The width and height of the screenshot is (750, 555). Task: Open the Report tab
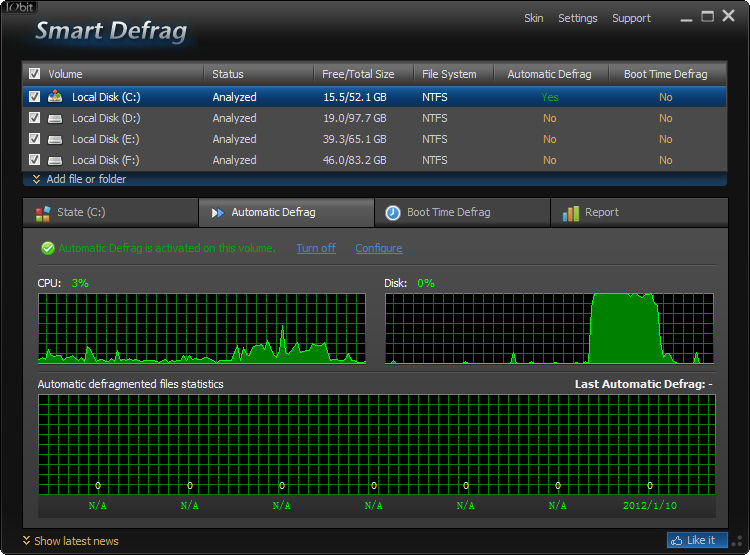[x=639, y=212]
